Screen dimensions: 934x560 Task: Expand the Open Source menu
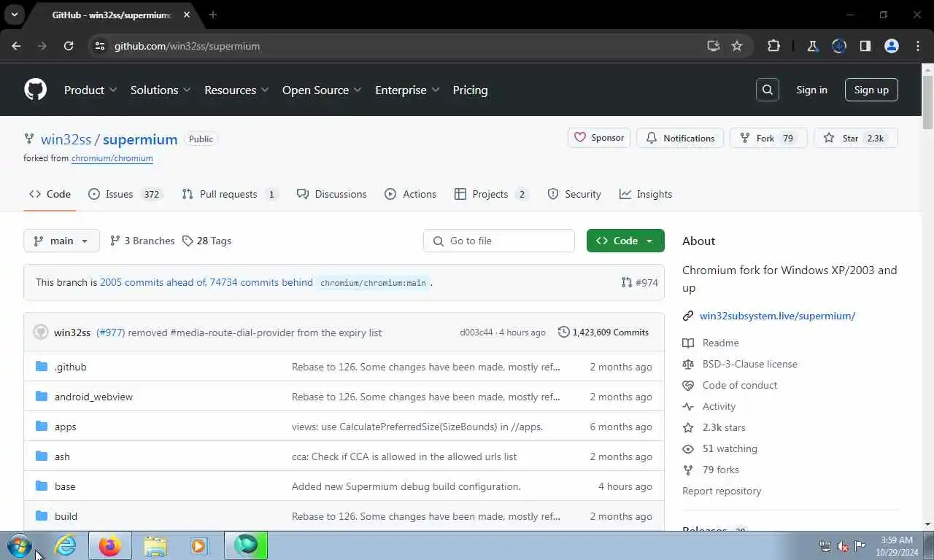click(322, 90)
